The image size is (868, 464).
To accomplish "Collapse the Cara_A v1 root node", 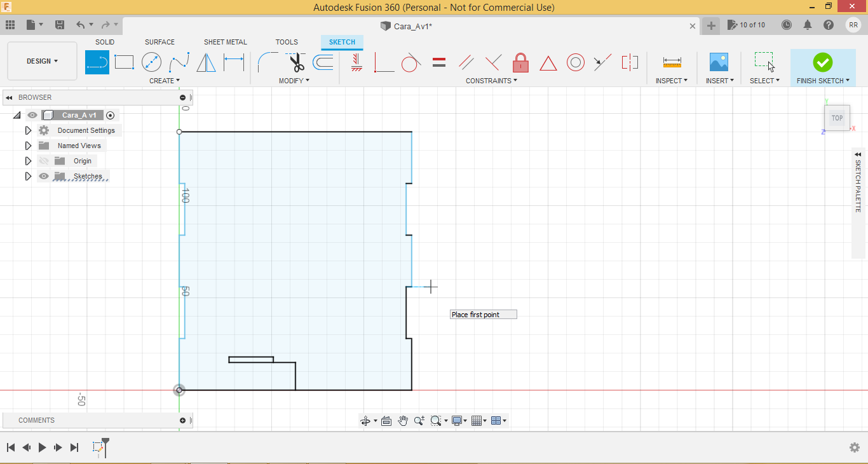I will tap(17, 115).
